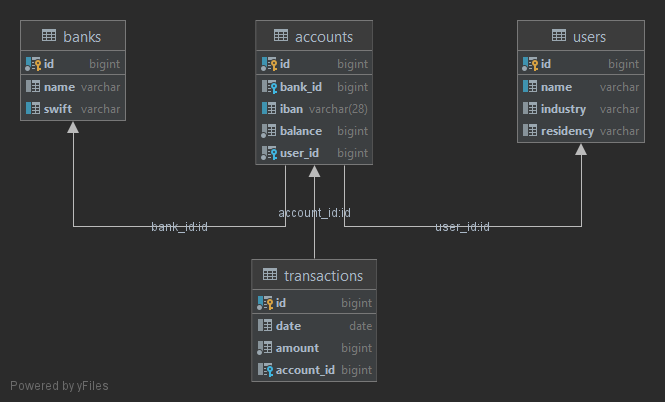The width and height of the screenshot is (665, 402).
Task: Click the bank_id:id relationship label
Action: [x=179, y=227]
